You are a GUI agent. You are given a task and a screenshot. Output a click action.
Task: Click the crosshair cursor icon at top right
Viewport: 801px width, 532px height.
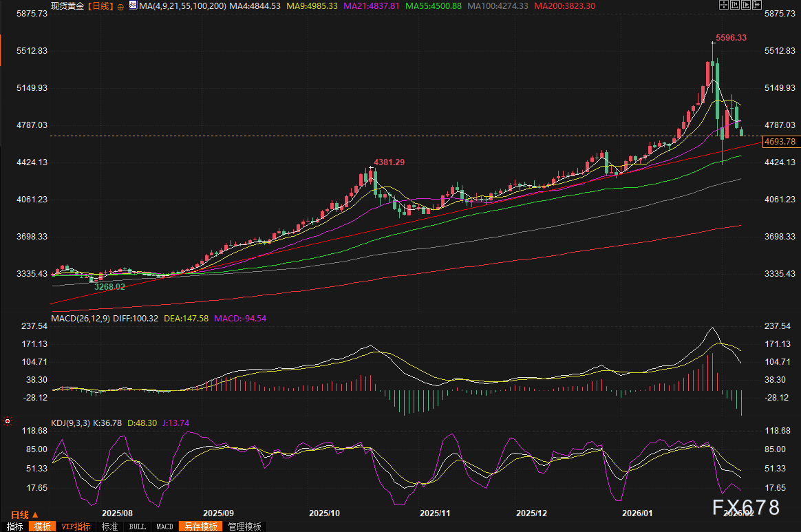(723, 6)
